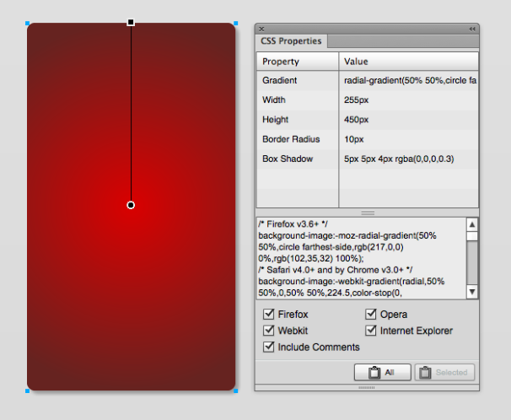
Task: Select the radial-gradient value cell
Action: click(x=410, y=80)
